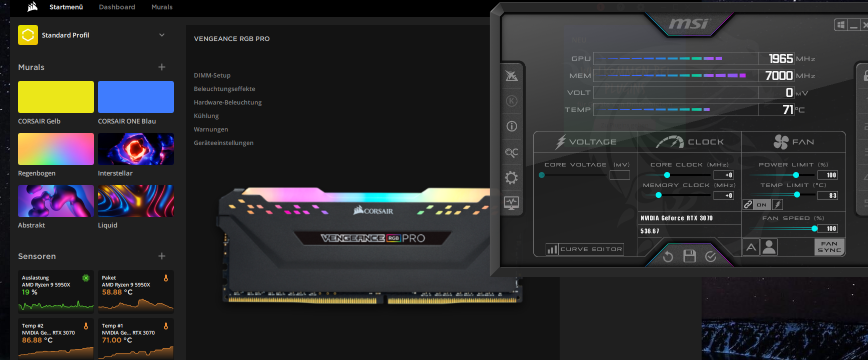The width and height of the screenshot is (868, 360).
Task: Click the Fan Speed value field
Action: coord(828,228)
